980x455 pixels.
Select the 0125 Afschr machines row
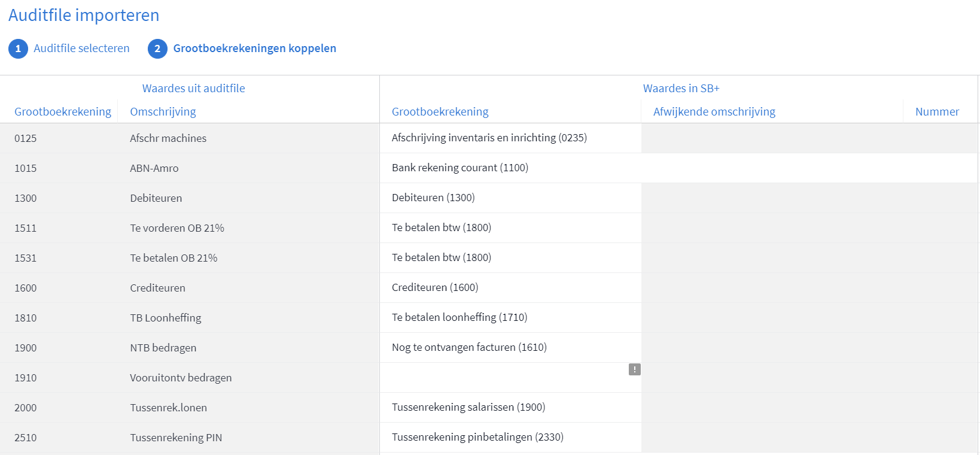click(x=190, y=138)
